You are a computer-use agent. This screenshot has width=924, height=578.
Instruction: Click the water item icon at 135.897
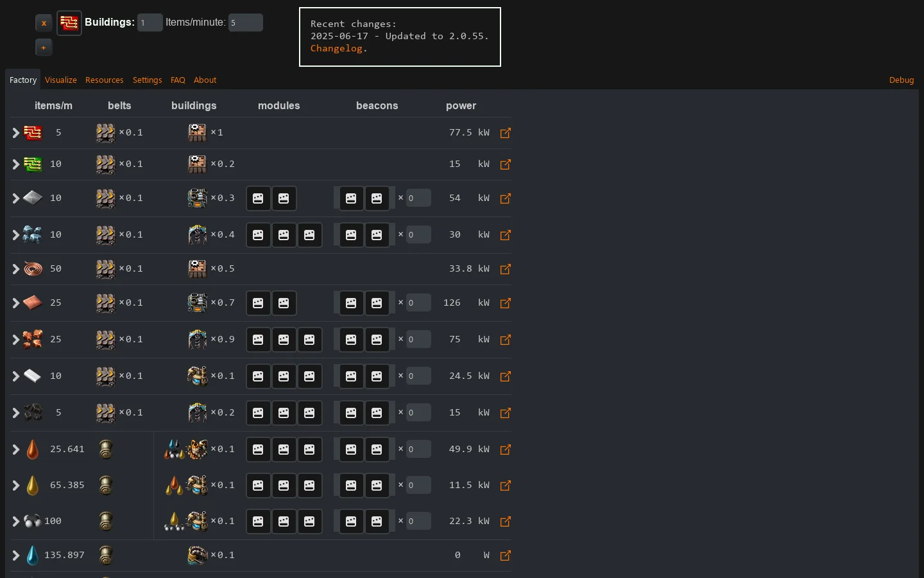pos(33,555)
